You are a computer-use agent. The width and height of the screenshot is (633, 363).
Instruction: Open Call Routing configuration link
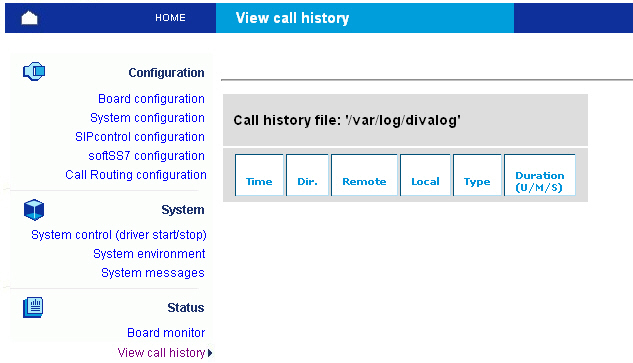click(x=136, y=175)
